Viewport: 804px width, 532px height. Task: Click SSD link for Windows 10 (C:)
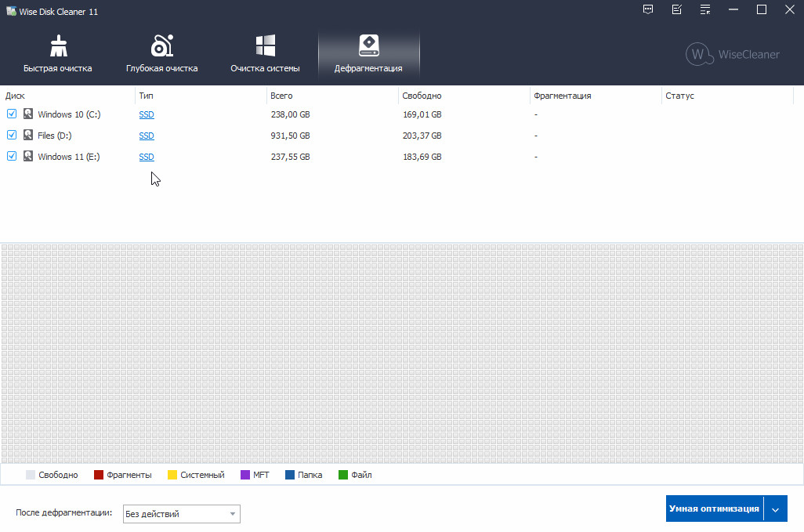click(x=147, y=114)
